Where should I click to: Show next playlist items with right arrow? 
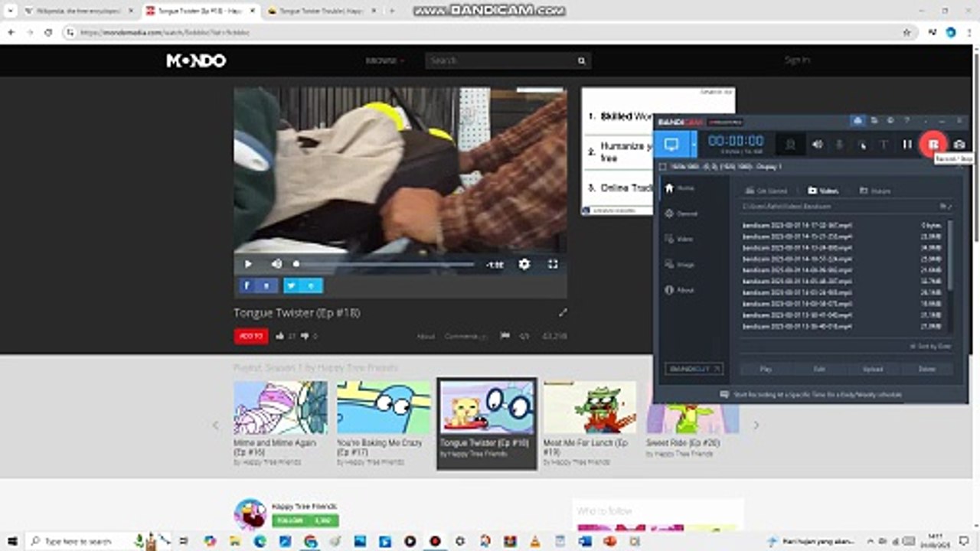click(756, 425)
